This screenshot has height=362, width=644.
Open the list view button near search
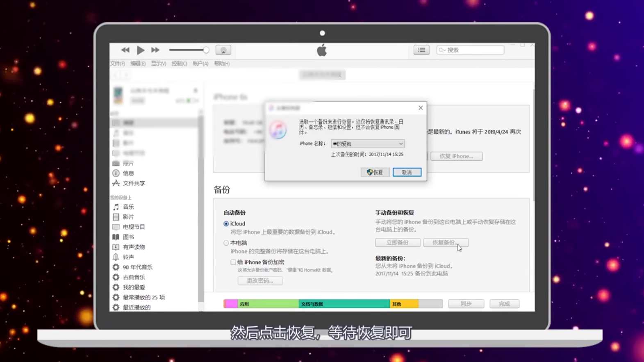pos(421,50)
